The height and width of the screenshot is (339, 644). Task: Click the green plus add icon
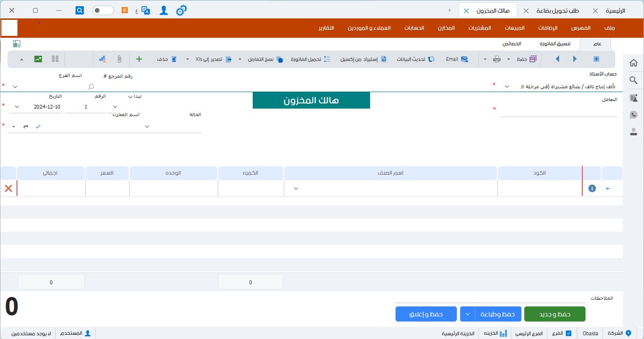[x=139, y=59]
